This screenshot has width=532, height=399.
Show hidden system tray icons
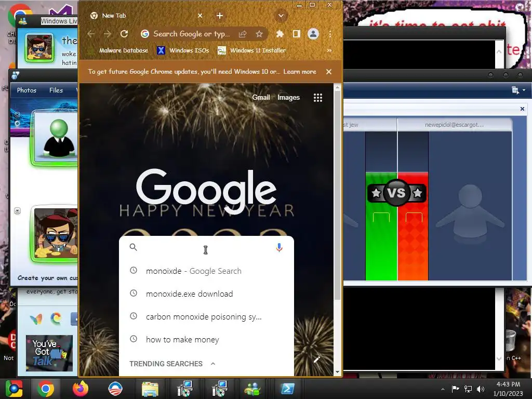(x=443, y=389)
